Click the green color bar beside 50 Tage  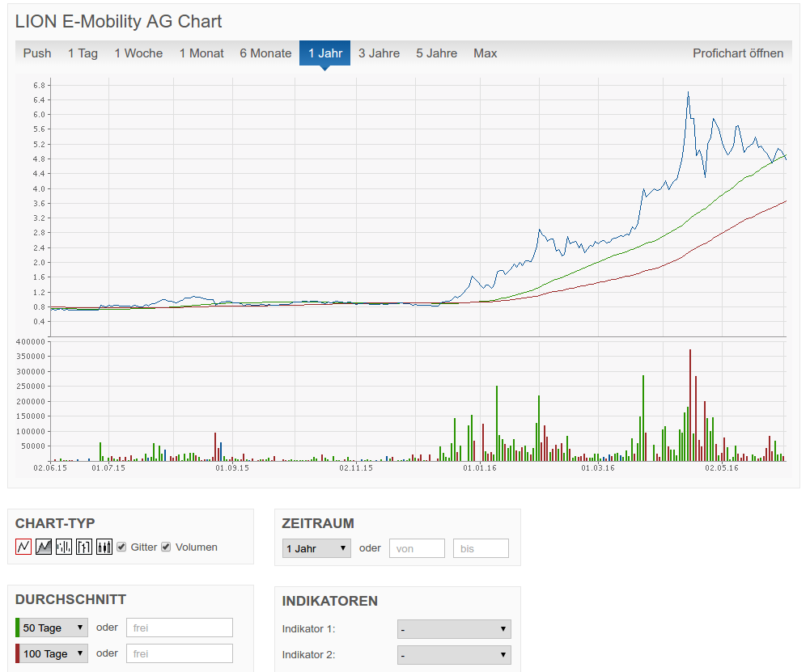pyautogui.click(x=18, y=627)
